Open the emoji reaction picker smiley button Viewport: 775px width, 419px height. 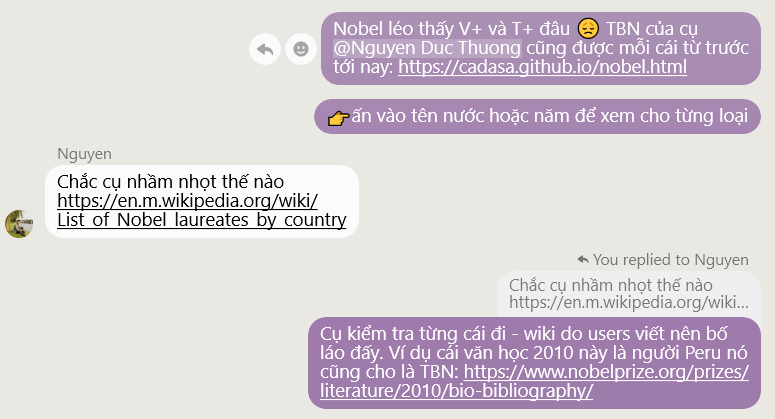tap(301, 49)
